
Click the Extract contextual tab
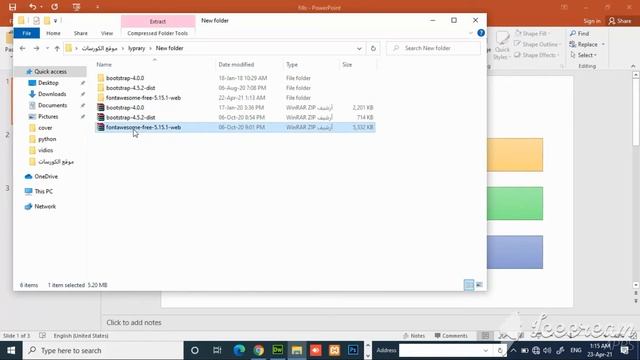[158, 21]
